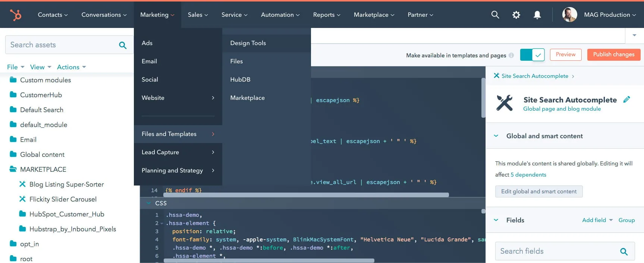Click Edit global and smart content button

tap(539, 191)
